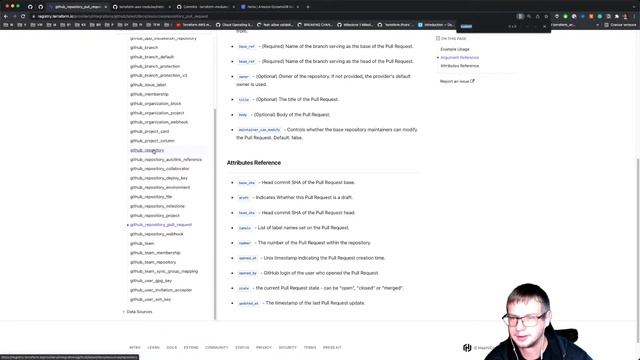Viewport: 640px width, 360px height.
Task: Jump to Attributes Reference in page outline
Action: pyautogui.click(x=460, y=66)
